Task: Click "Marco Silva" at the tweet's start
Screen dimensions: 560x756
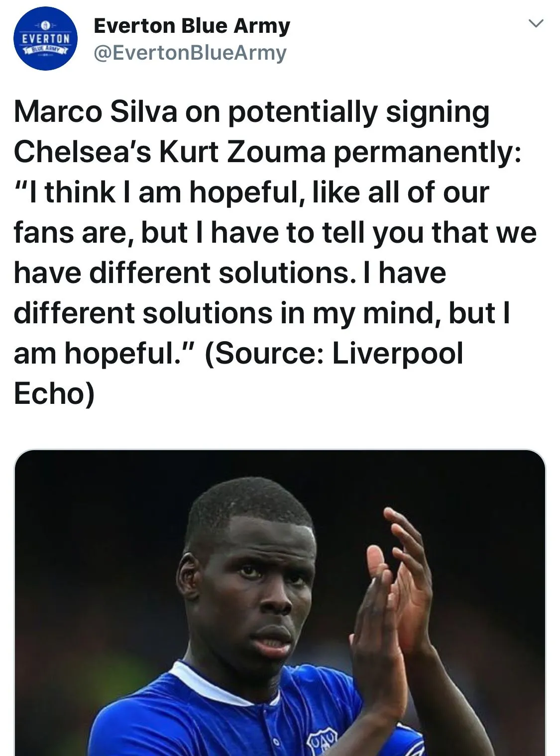Action: (96, 112)
